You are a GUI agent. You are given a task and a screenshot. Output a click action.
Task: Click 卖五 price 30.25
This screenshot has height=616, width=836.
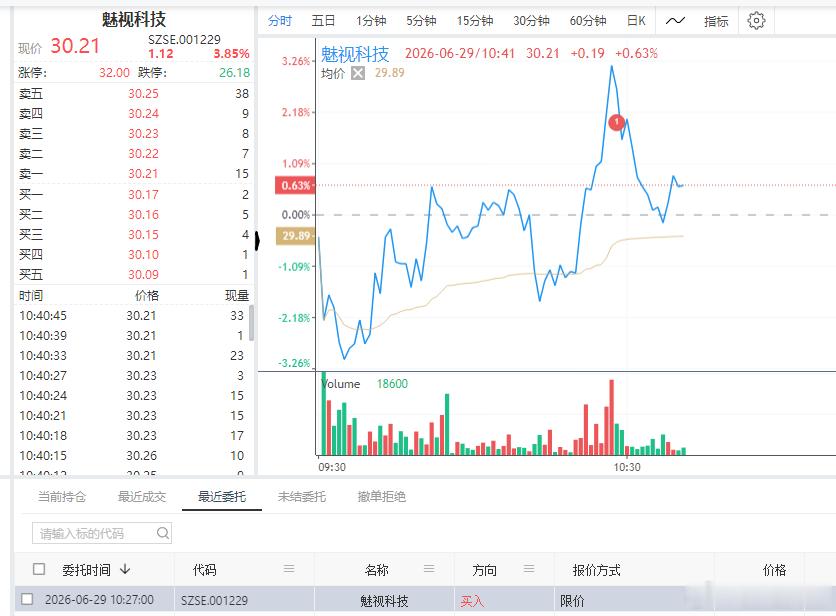tap(143, 94)
